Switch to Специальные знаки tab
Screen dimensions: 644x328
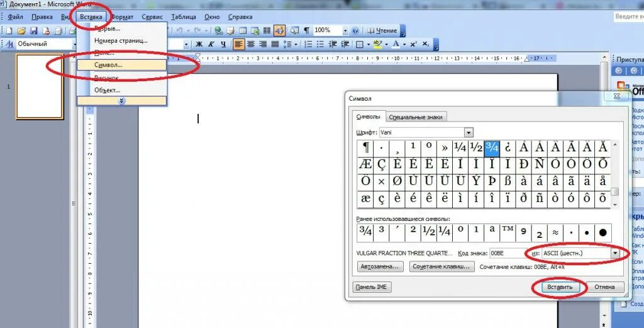click(x=416, y=116)
